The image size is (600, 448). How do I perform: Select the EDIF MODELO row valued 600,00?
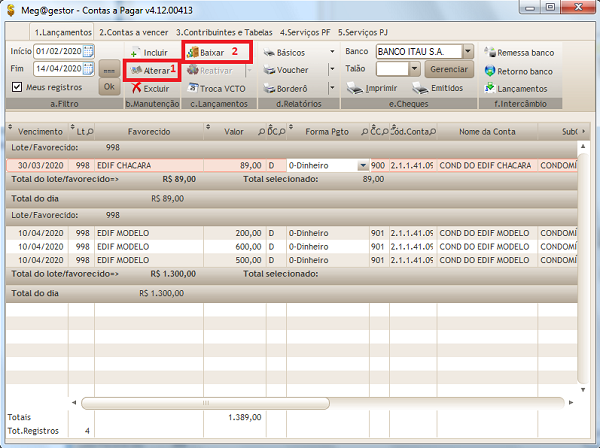(292, 247)
